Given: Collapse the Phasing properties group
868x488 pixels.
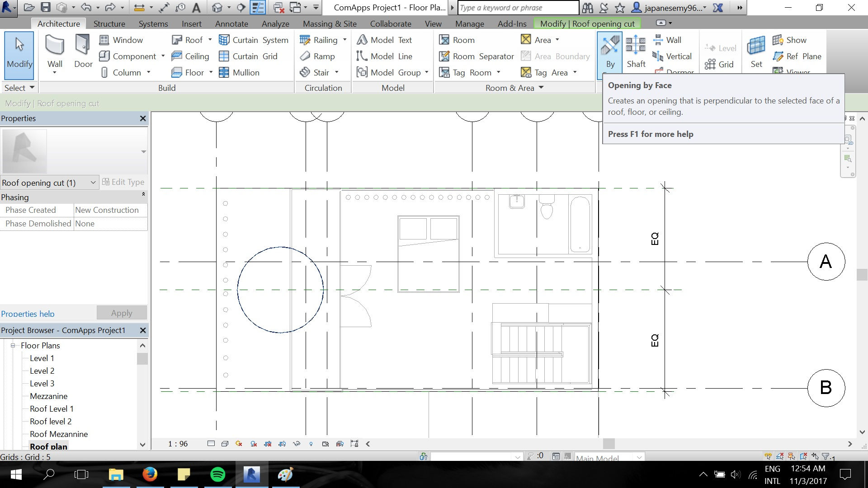Looking at the screenshot, I should pyautogui.click(x=143, y=194).
